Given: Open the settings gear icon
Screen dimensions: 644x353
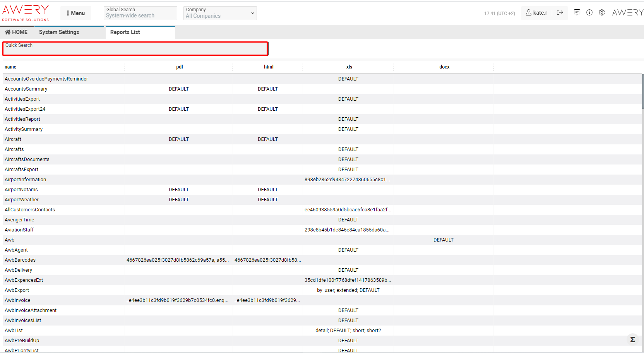Looking at the screenshot, I should (x=601, y=13).
